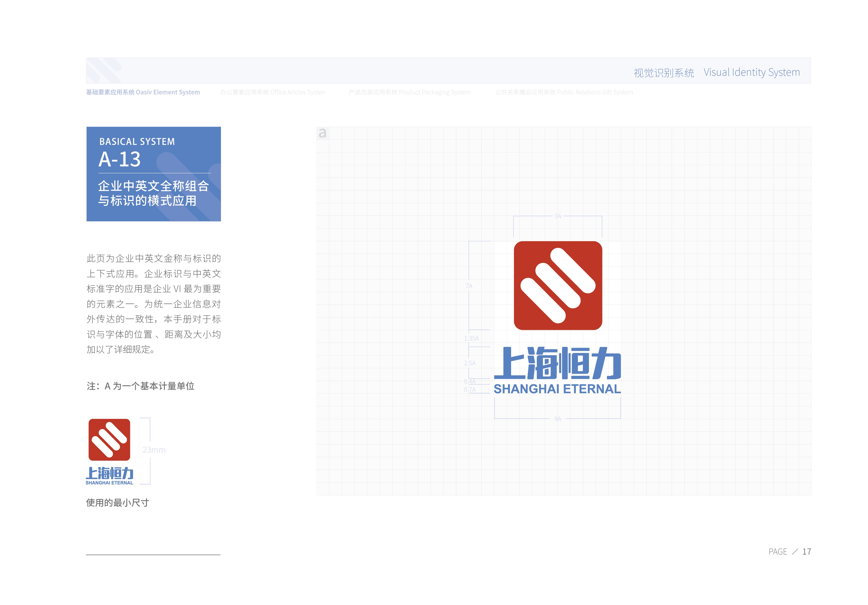Click the gray letter 'a' grid corner marker
This screenshot has width=868, height=605.
click(322, 133)
